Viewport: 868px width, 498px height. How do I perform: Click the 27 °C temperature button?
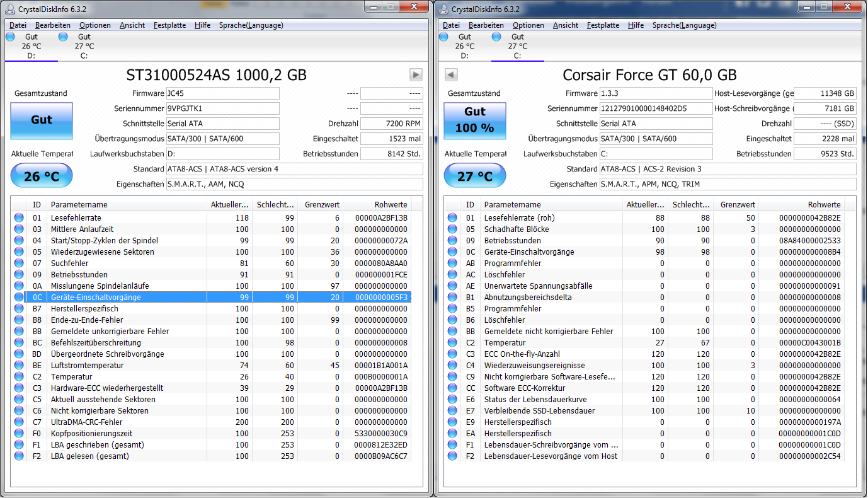click(x=475, y=176)
